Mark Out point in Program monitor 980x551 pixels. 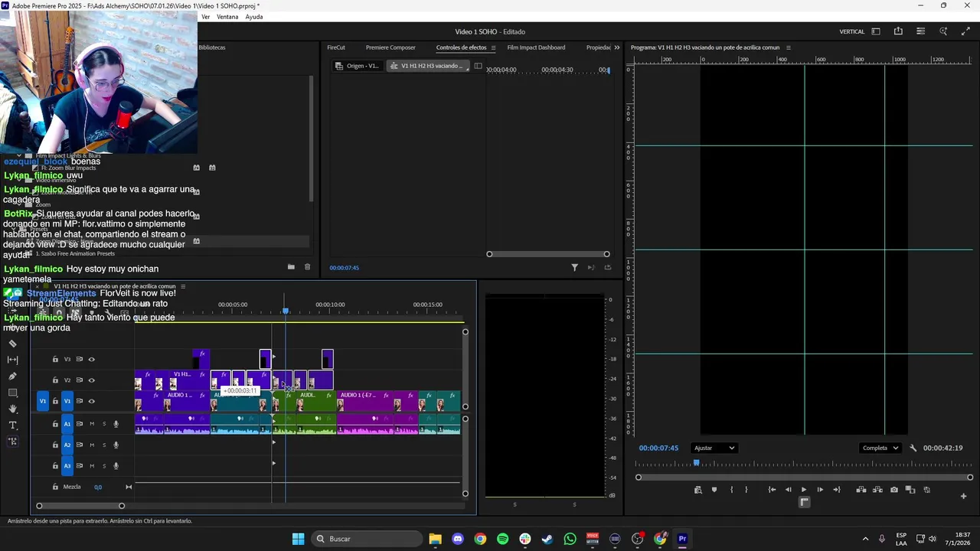[x=746, y=490]
